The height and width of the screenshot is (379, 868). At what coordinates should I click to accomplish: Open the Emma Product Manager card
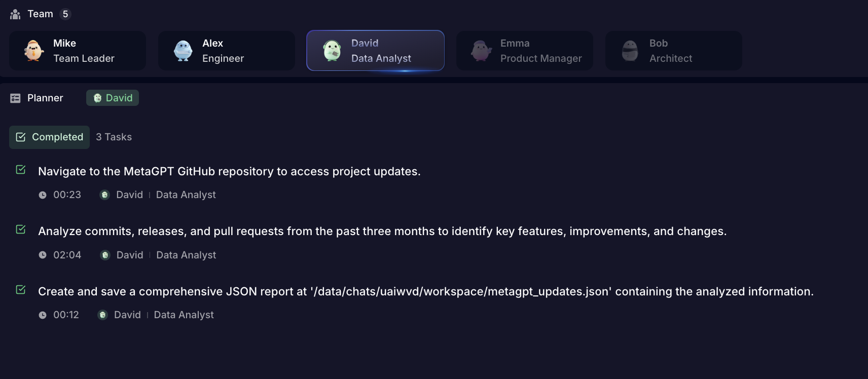point(525,51)
